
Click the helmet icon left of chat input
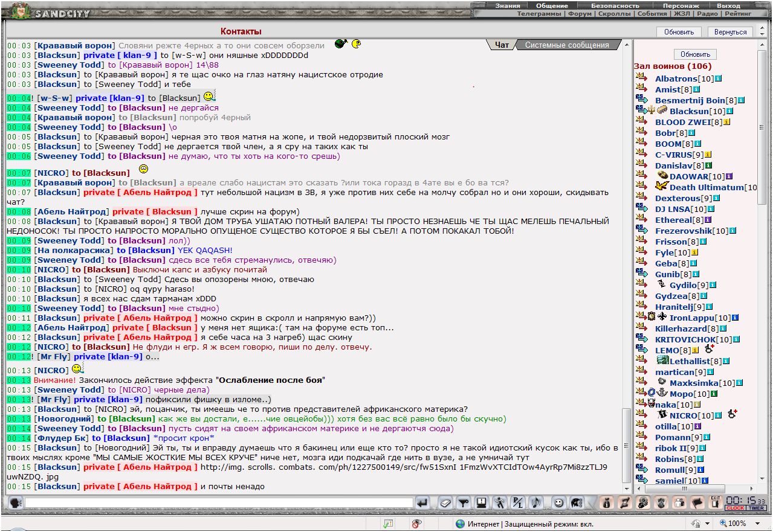(x=15, y=502)
